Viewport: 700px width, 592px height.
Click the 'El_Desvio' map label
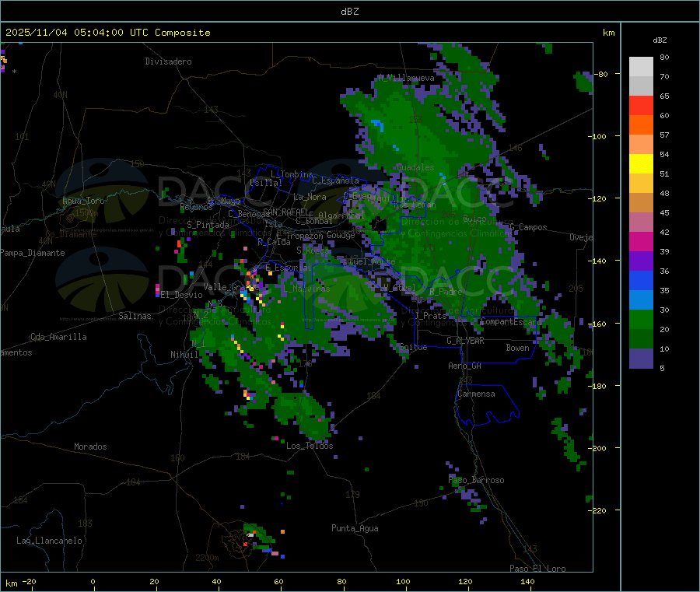click(182, 295)
